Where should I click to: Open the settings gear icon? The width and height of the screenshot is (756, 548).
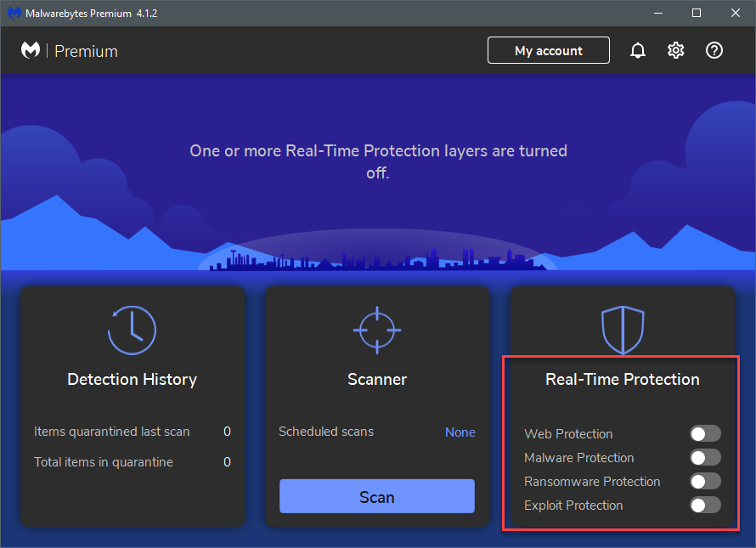point(675,50)
